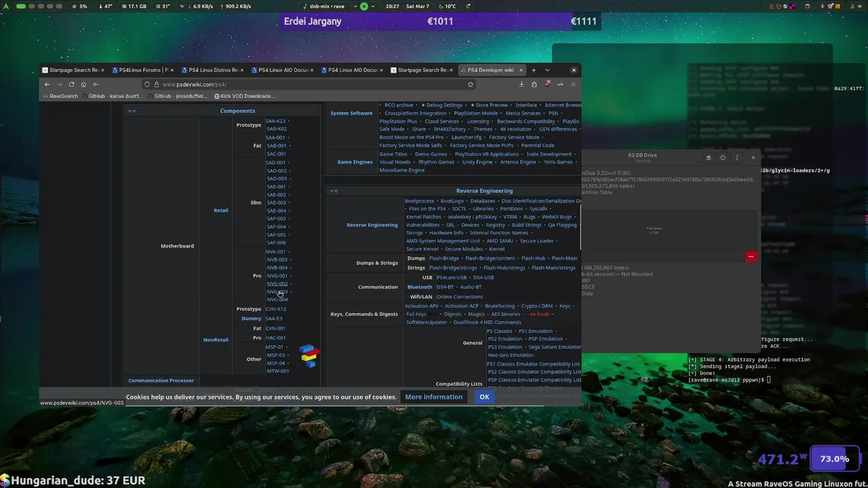Image resolution: width=868 pixels, height=488 pixels.
Task: Click More information on cookie banner
Action: [x=434, y=397]
